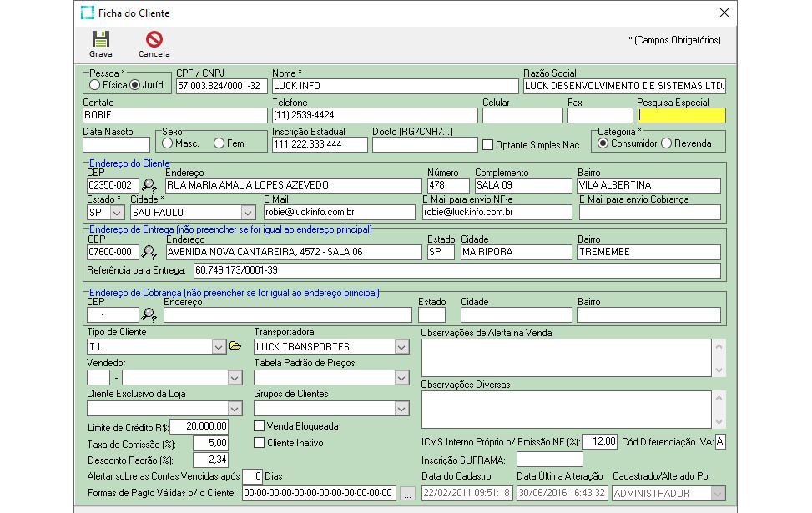Viewport: 812px width, 513px height.
Task: Click the yellow Pesquisa Especial field
Action: (681, 116)
